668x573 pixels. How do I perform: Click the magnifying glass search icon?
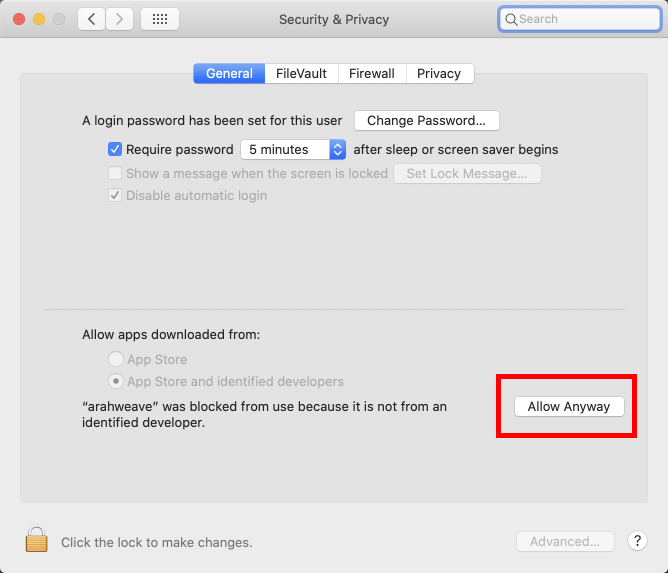click(511, 19)
